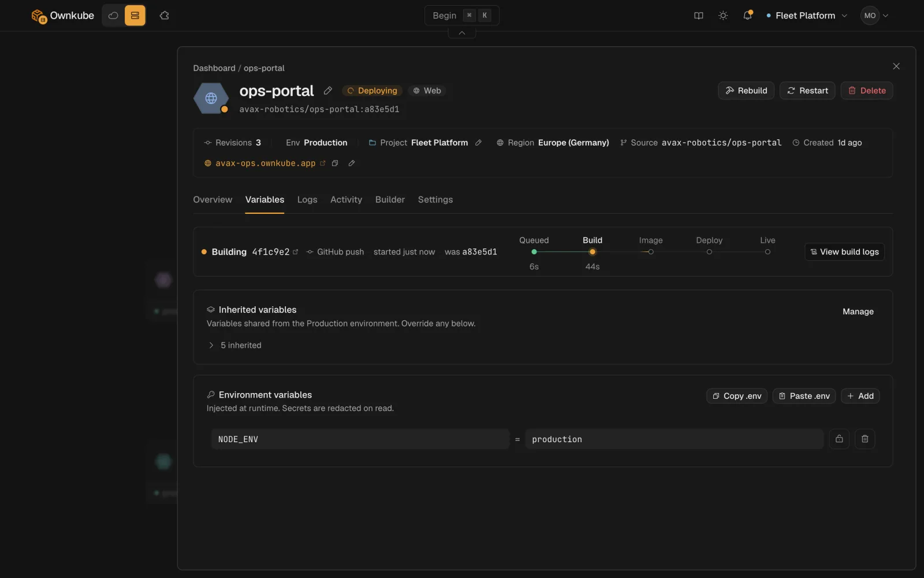Close the ops-portal panel
The image size is (924, 578).
tap(896, 66)
